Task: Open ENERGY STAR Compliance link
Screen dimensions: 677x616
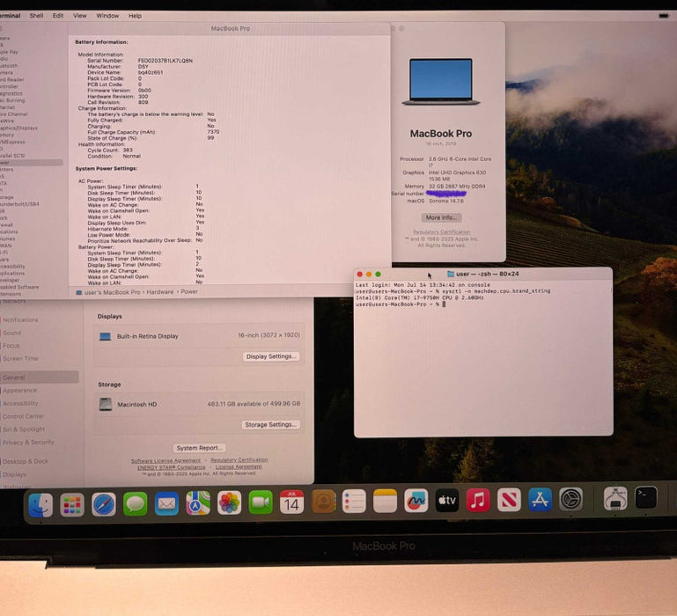Action: [171, 467]
